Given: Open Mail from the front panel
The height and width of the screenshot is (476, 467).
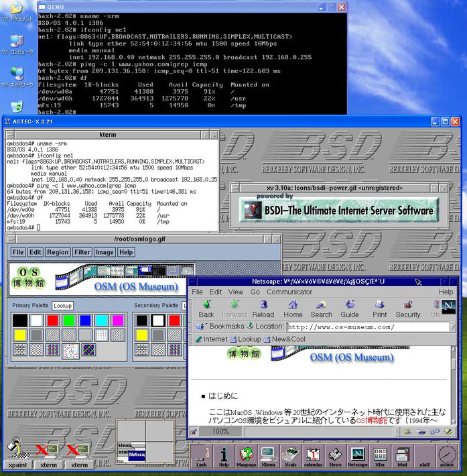Looking at the screenshot, I should (x=402, y=457).
